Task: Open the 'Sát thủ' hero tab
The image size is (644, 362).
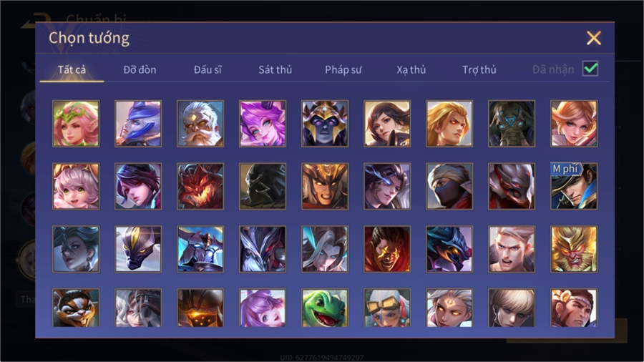Action: pyautogui.click(x=275, y=70)
